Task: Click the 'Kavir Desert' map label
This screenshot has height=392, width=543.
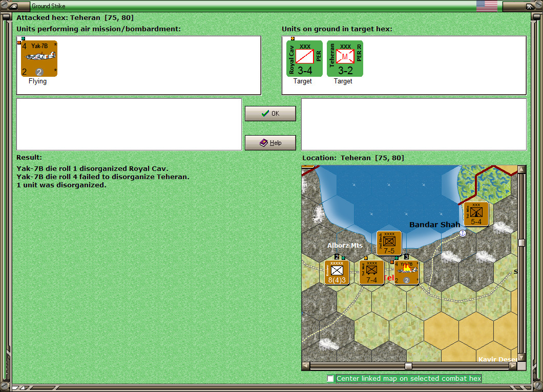Action: click(x=497, y=359)
